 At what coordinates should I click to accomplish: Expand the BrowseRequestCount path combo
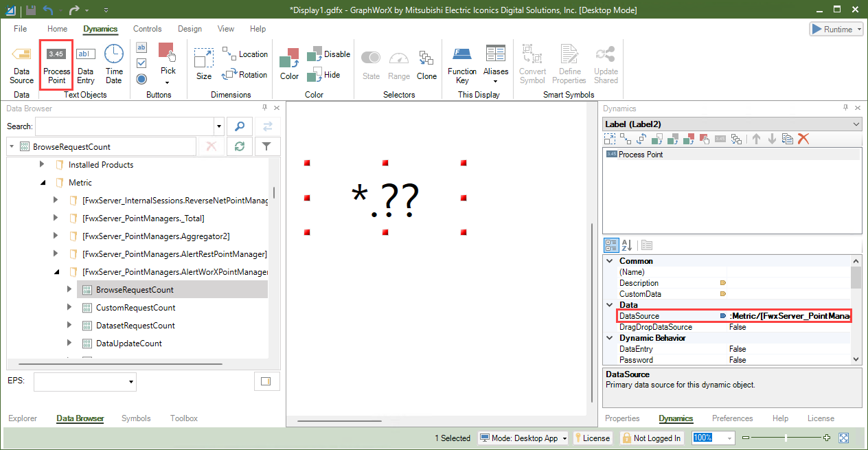(x=12, y=146)
